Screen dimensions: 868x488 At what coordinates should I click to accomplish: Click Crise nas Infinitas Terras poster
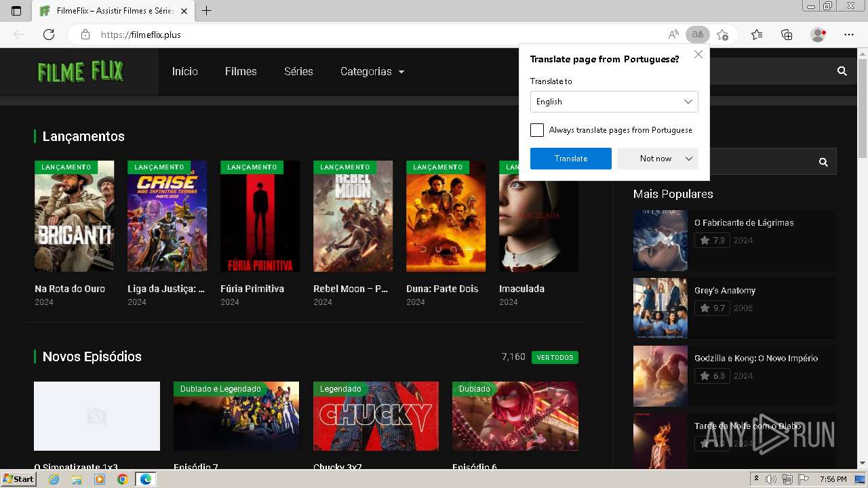167,216
